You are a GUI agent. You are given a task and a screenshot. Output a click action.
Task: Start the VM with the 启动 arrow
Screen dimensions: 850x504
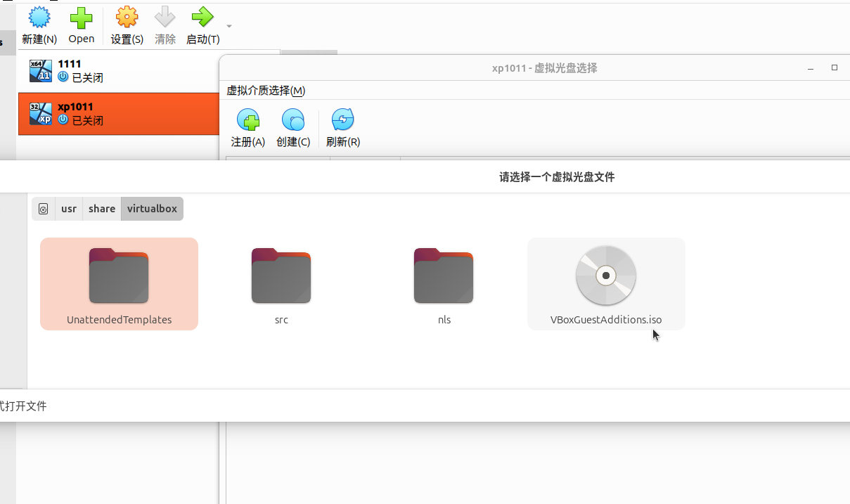point(202,18)
